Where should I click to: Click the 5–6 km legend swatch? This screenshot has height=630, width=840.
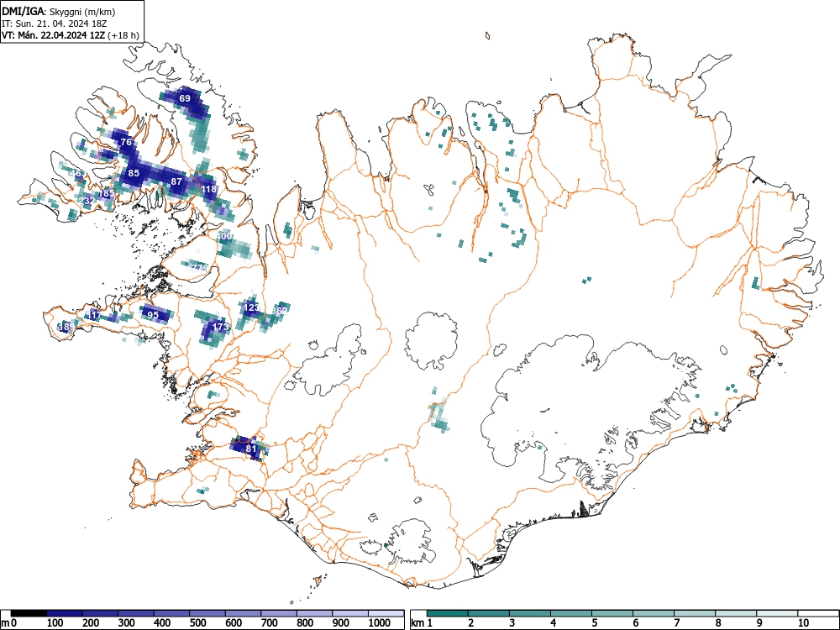[x=612, y=613]
